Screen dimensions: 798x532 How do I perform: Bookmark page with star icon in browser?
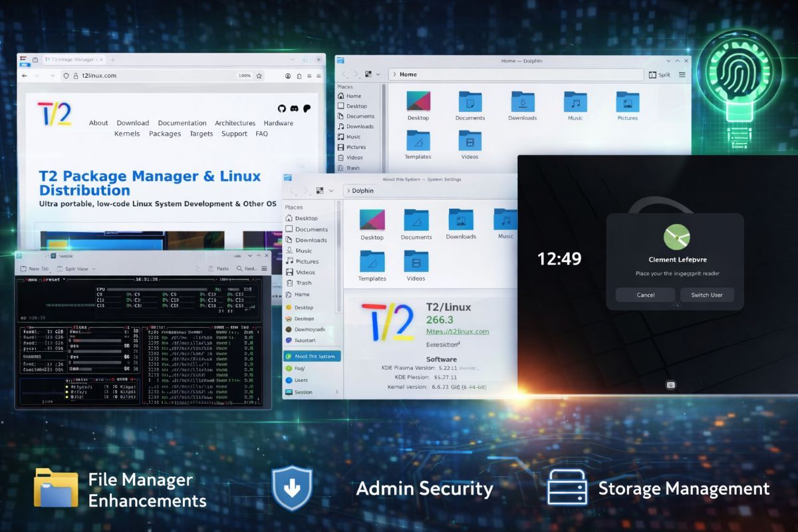[259, 76]
